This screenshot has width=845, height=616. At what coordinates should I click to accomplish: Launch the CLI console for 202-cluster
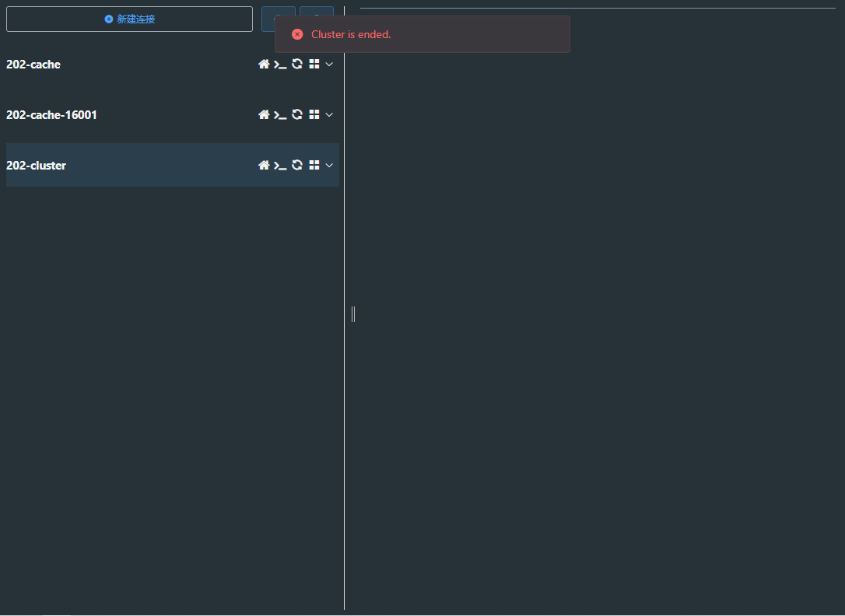pyautogui.click(x=280, y=165)
